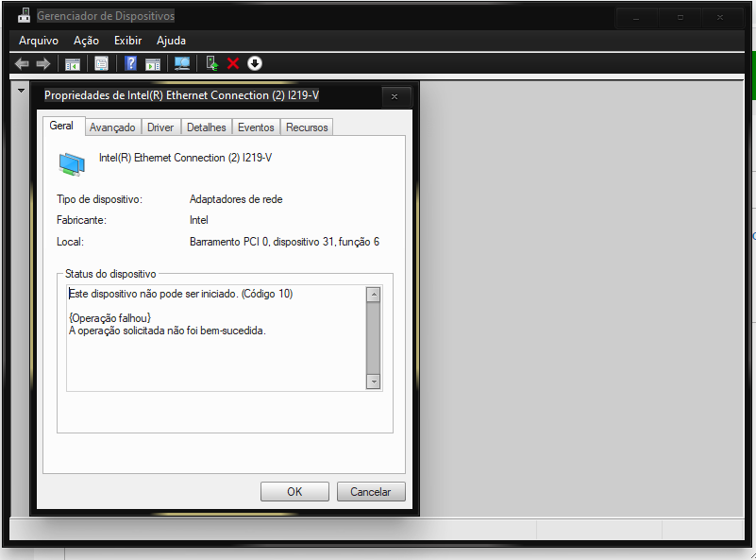Open the Ação menu
This screenshot has width=756, height=560.
pyautogui.click(x=86, y=41)
